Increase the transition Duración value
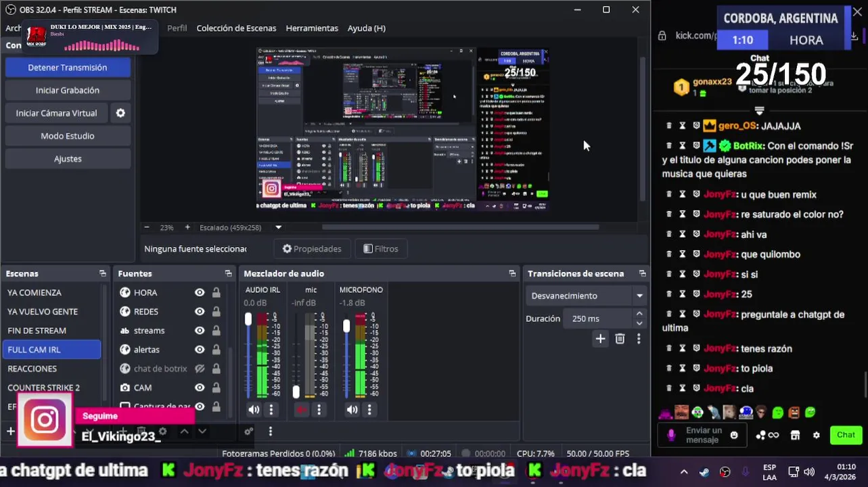The height and width of the screenshot is (487, 868). tap(639, 314)
